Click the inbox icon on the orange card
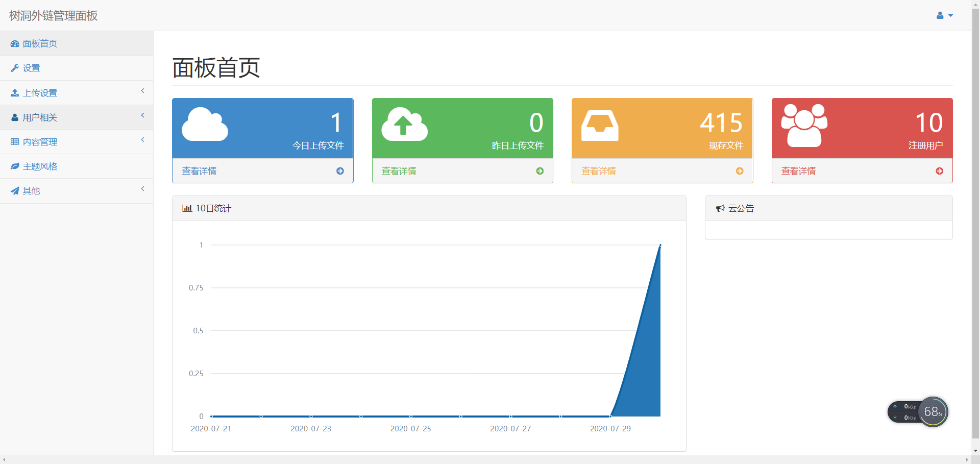 pos(600,125)
